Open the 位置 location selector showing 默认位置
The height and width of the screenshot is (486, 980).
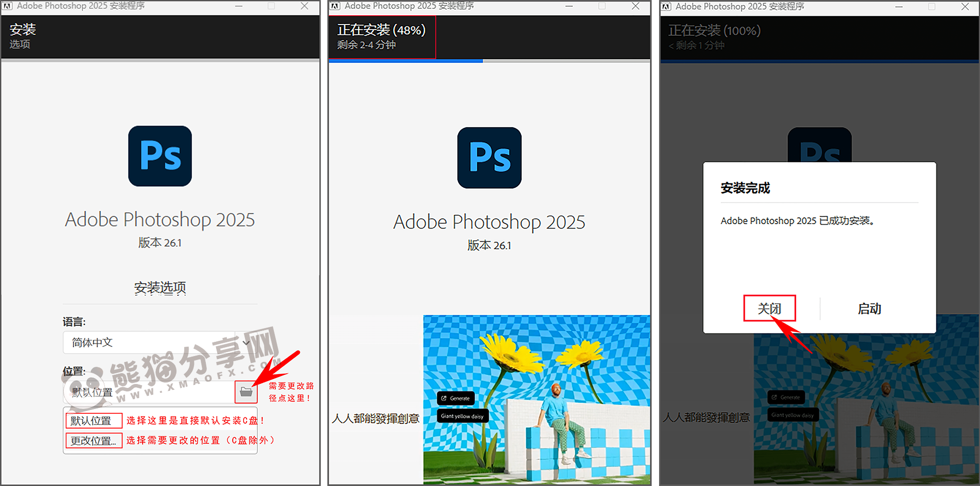coord(147,392)
